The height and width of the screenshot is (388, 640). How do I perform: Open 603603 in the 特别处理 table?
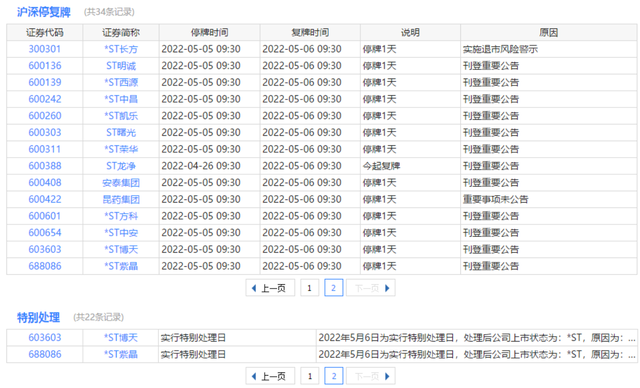[x=44, y=338]
